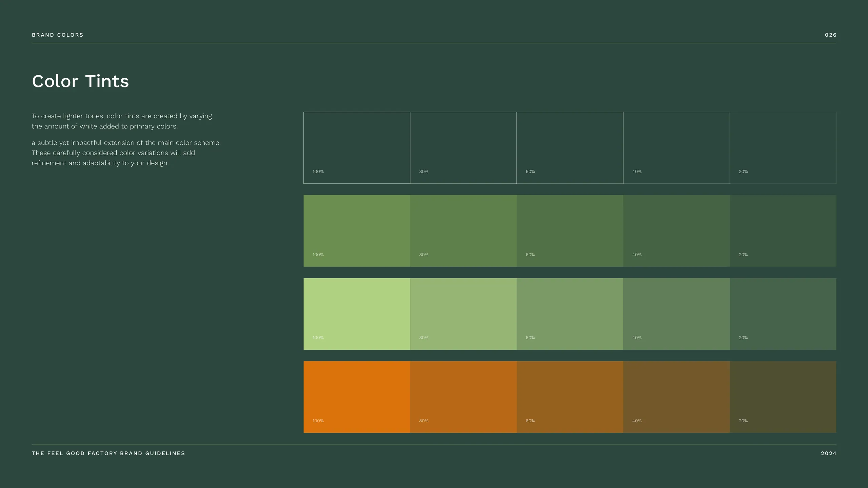Choose the light lime green 100% swatch

pos(357,314)
